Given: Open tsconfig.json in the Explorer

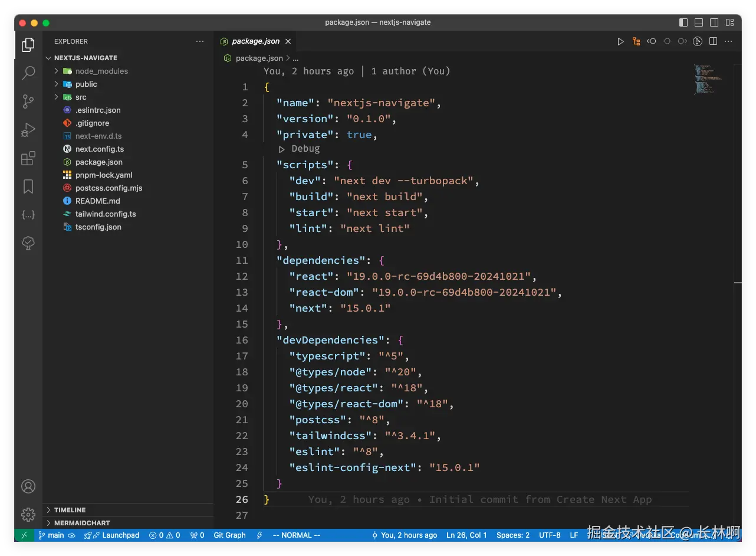Looking at the screenshot, I should (x=98, y=227).
